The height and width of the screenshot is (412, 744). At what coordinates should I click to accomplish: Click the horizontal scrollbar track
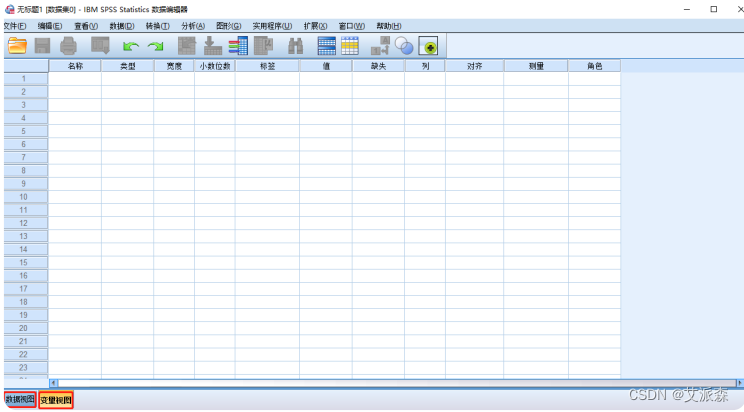click(x=397, y=383)
